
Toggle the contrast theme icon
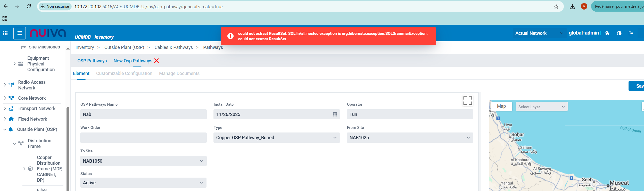619,33
